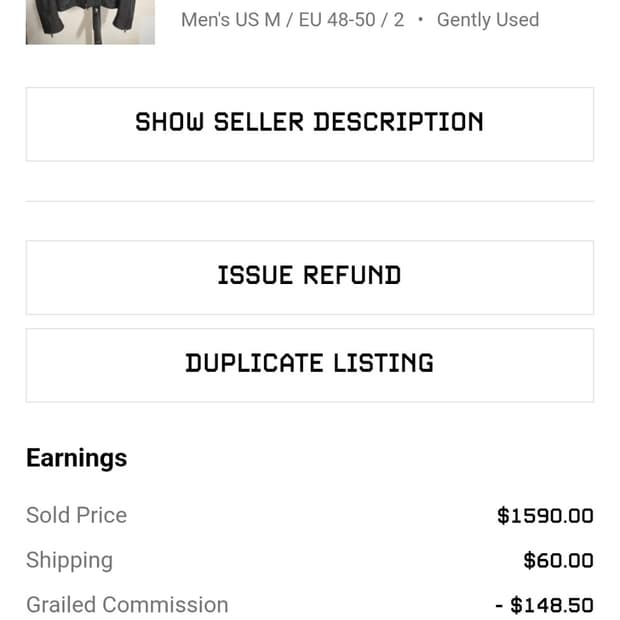Click the Gently Used condition text
The width and height of the screenshot is (620, 620).
pyautogui.click(x=488, y=20)
